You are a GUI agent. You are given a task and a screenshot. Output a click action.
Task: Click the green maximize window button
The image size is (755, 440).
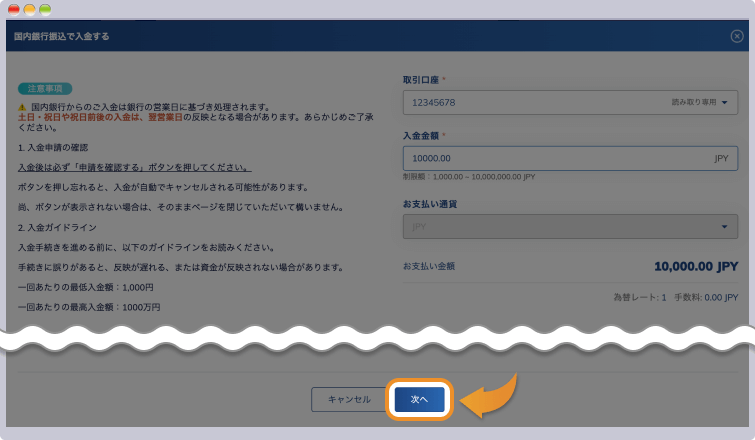45,9
